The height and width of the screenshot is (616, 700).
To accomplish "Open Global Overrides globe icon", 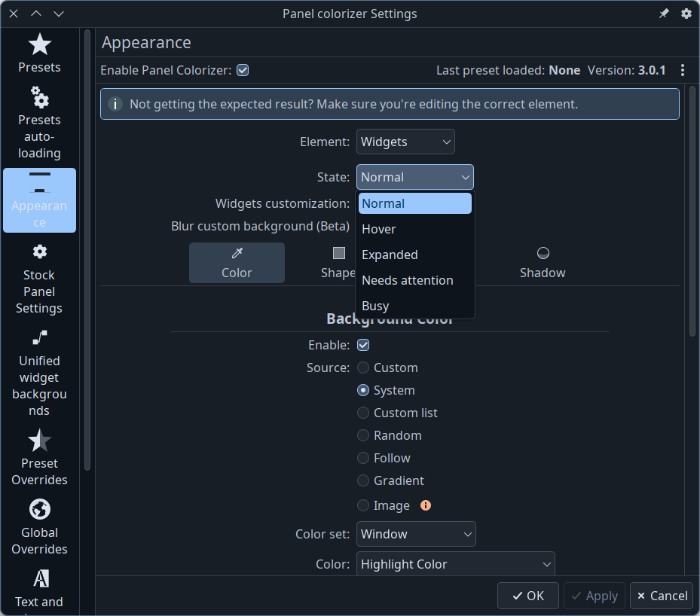I will point(39,509).
